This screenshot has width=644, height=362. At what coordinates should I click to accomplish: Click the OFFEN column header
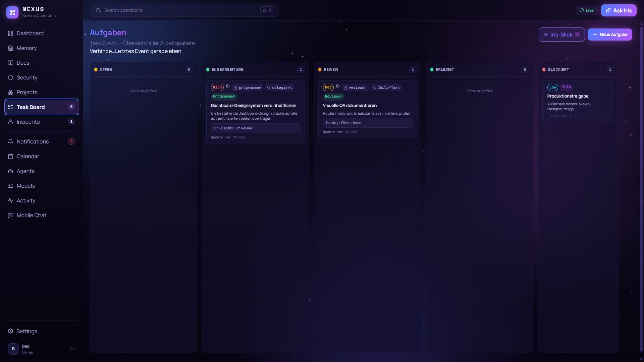[x=144, y=69]
